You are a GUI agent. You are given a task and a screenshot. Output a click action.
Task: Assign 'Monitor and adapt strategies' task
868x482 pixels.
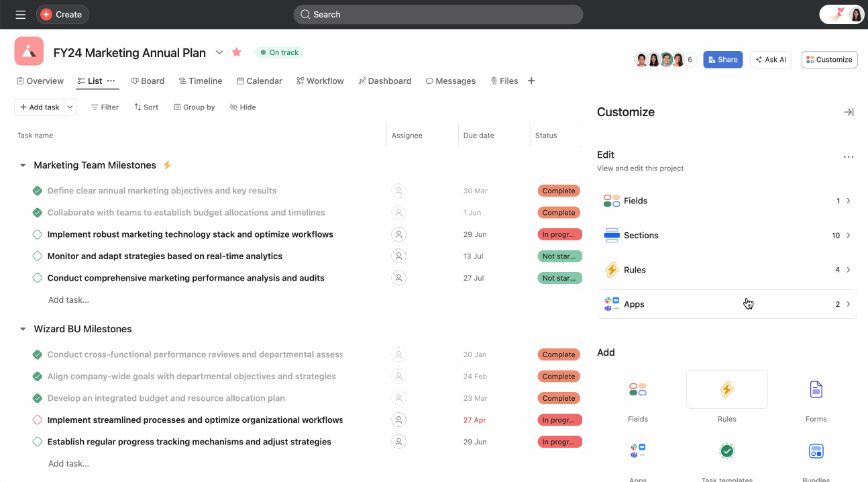click(x=399, y=256)
